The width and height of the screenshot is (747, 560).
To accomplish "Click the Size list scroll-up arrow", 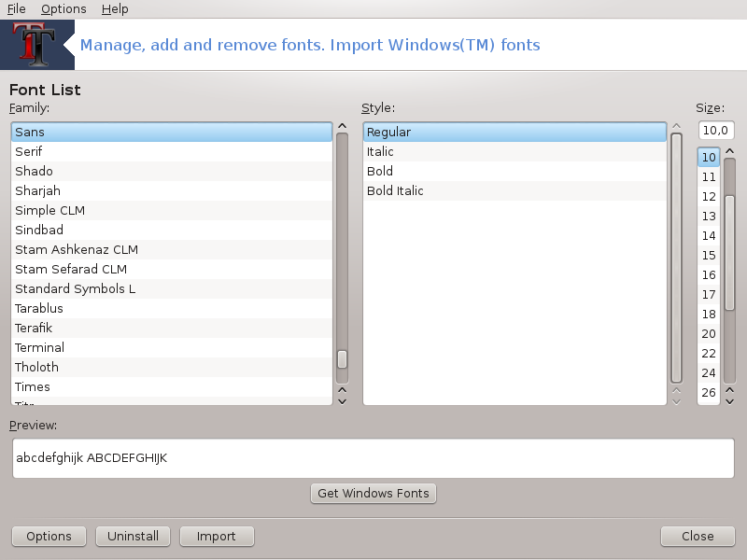I will pos(729,151).
